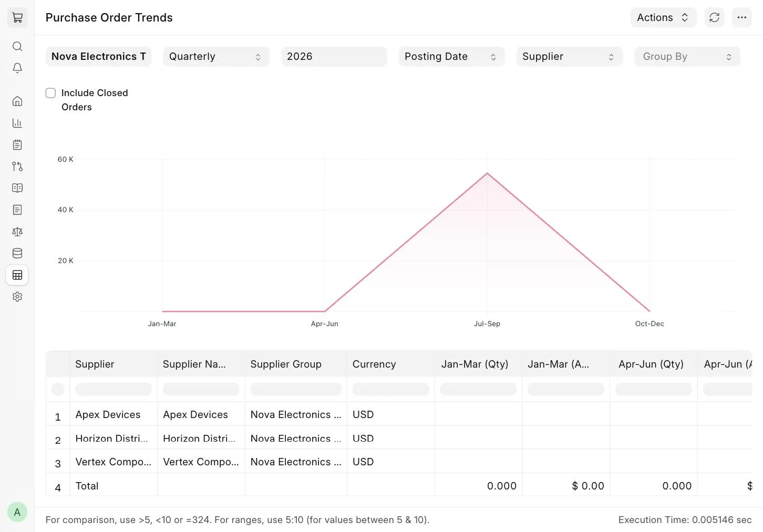Open the database stack sidebar icon

(x=17, y=253)
